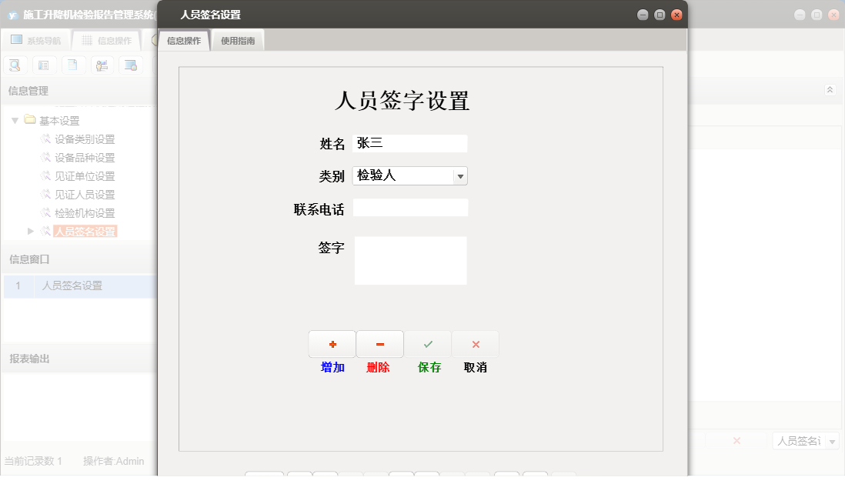Click the red X icon above 取消

coord(475,343)
